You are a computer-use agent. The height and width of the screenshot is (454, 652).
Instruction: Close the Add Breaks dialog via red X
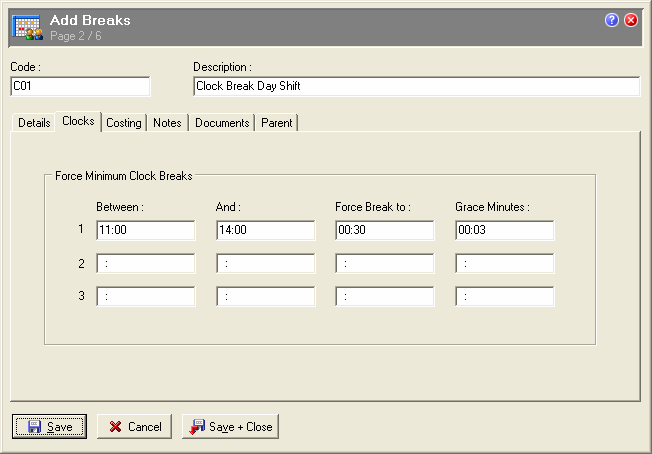click(x=631, y=20)
